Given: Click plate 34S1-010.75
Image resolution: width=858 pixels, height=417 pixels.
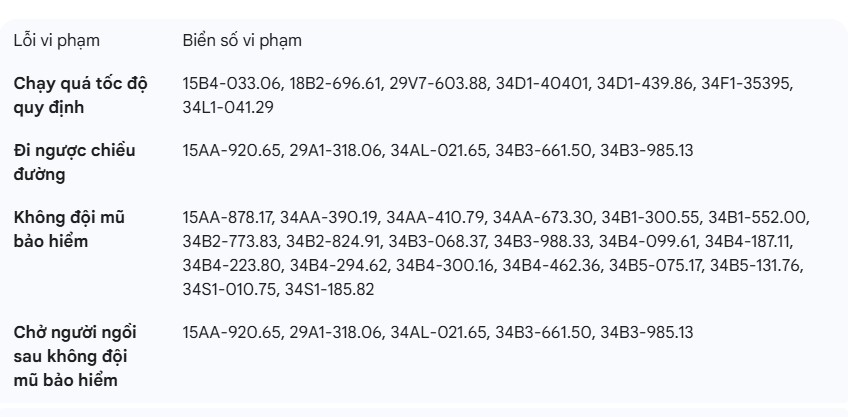Looking at the screenshot, I should tap(229, 289).
